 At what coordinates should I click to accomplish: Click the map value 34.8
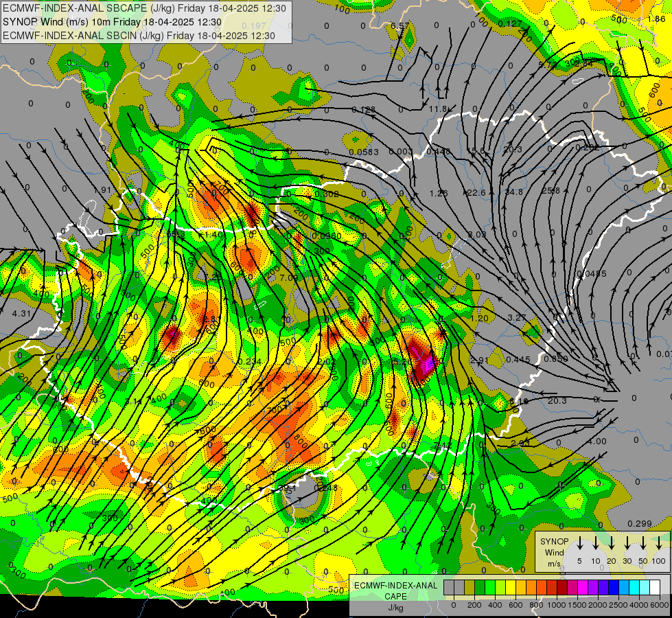pyautogui.click(x=513, y=192)
